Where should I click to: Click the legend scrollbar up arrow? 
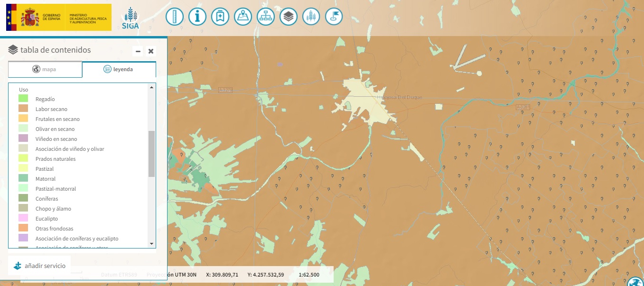[x=152, y=87]
